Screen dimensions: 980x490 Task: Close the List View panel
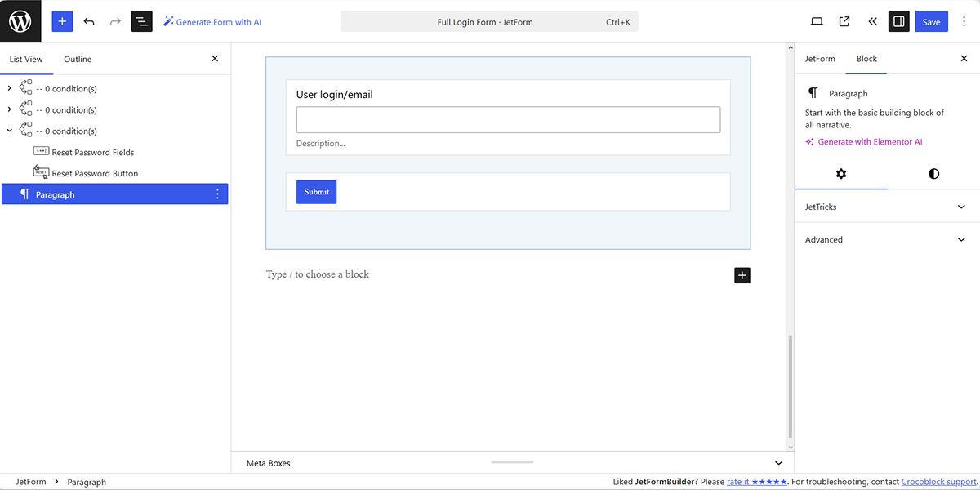[x=215, y=59]
